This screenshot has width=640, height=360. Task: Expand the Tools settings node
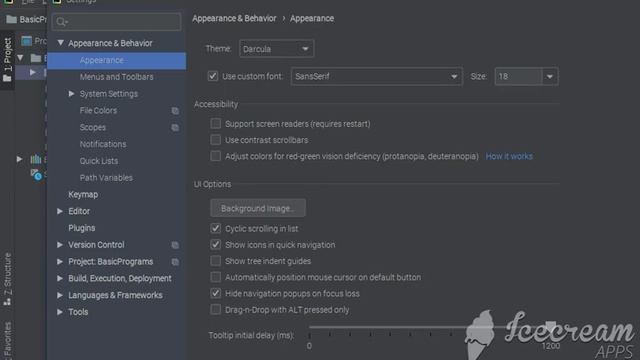[x=60, y=312]
